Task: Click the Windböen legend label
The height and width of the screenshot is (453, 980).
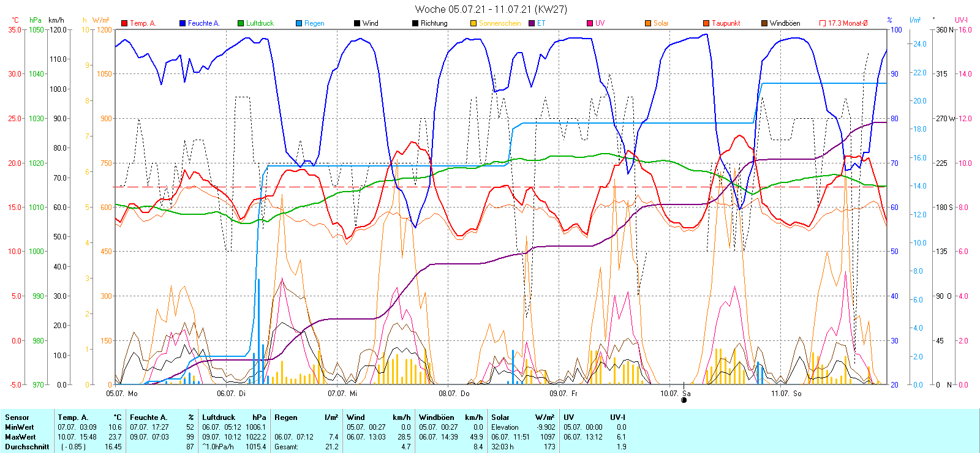Action: [x=785, y=23]
